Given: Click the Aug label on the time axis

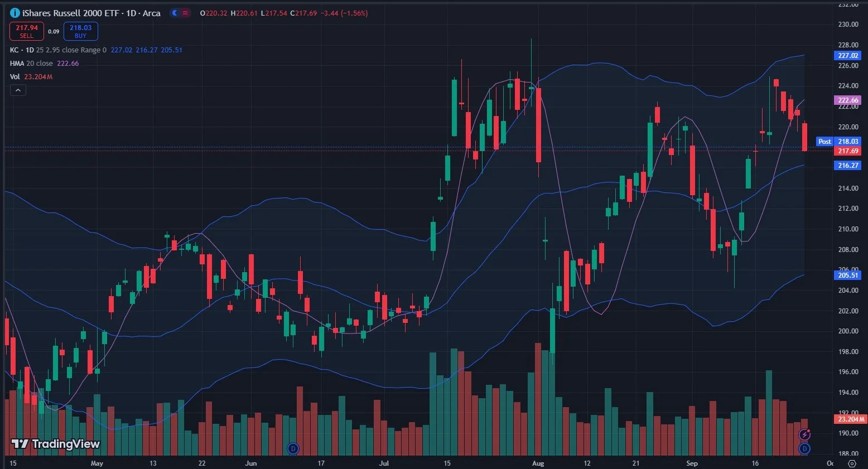Looking at the screenshot, I should coord(538,463).
